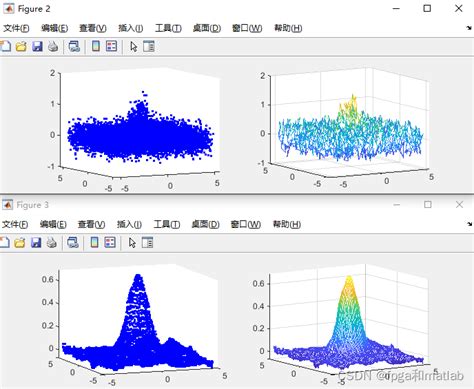Image resolution: width=474 pixels, height=389 pixels.
Task: Select Edit Plot arrow in Figure 2
Action: click(x=134, y=46)
